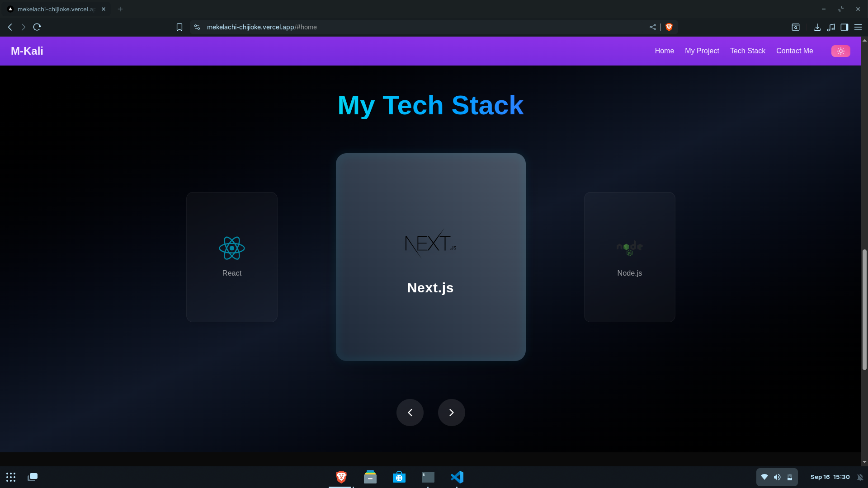Click the share icon in address bar

652,27
